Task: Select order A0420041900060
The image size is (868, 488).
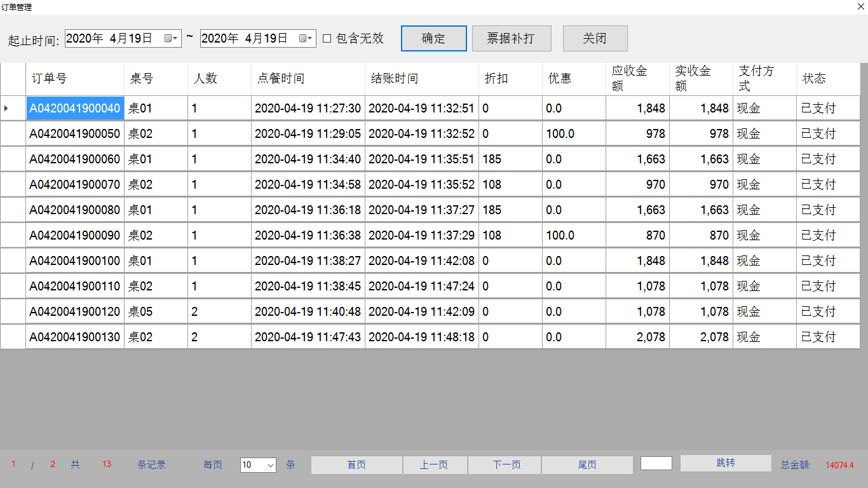Action: coord(75,159)
